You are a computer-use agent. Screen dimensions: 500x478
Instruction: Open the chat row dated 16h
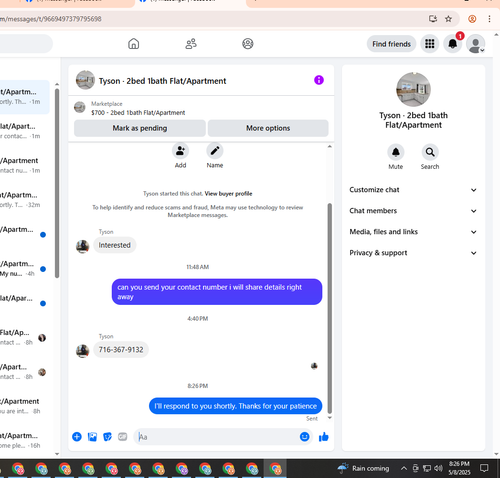[24, 440]
